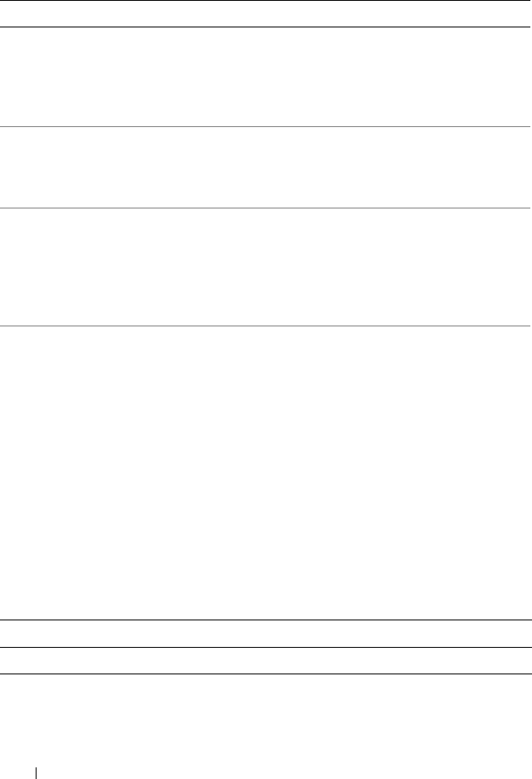The width and height of the screenshot is (532, 779).
Task: Click the rule between the two narrow rows
Action: pos(266,648)
